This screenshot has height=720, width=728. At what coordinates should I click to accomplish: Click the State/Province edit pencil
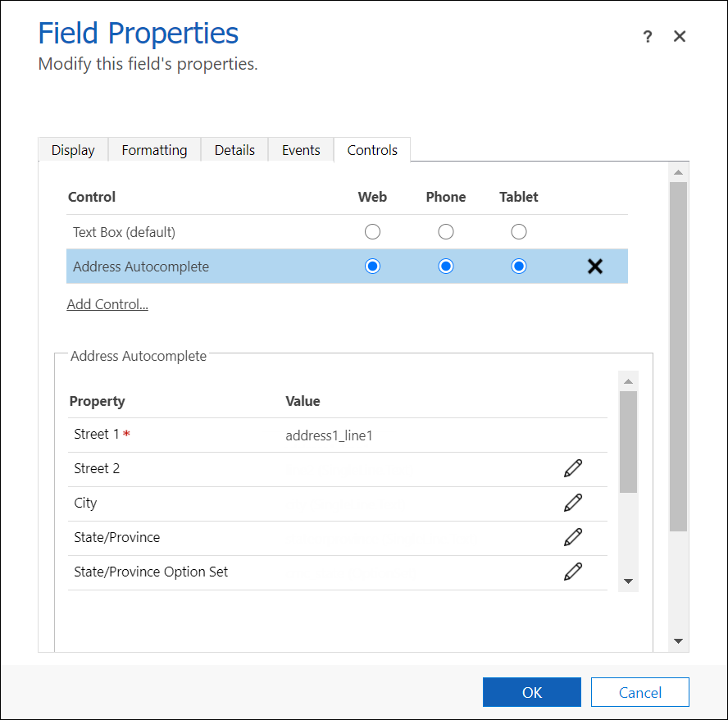[573, 537]
